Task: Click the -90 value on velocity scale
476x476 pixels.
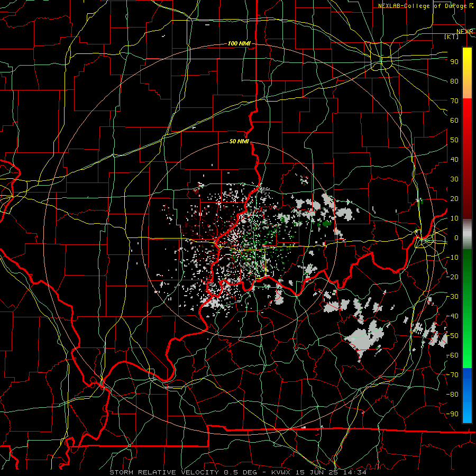Action: click(452, 414)
